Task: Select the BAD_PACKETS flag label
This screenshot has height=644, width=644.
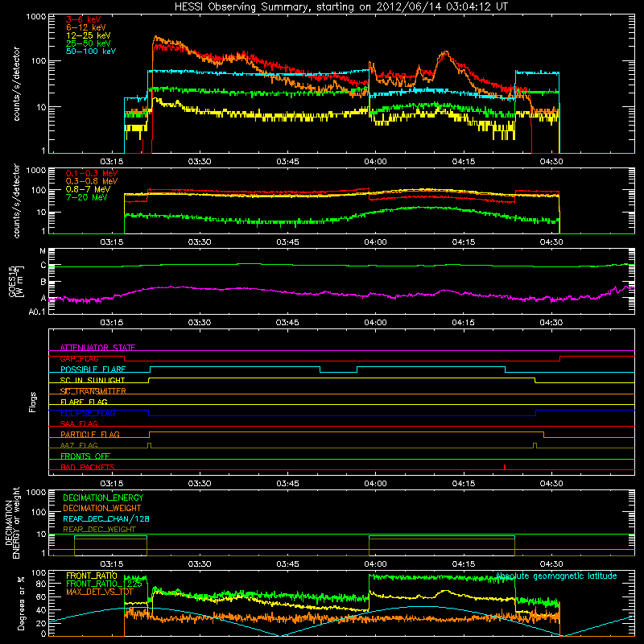Action: (x=88, y=467)
